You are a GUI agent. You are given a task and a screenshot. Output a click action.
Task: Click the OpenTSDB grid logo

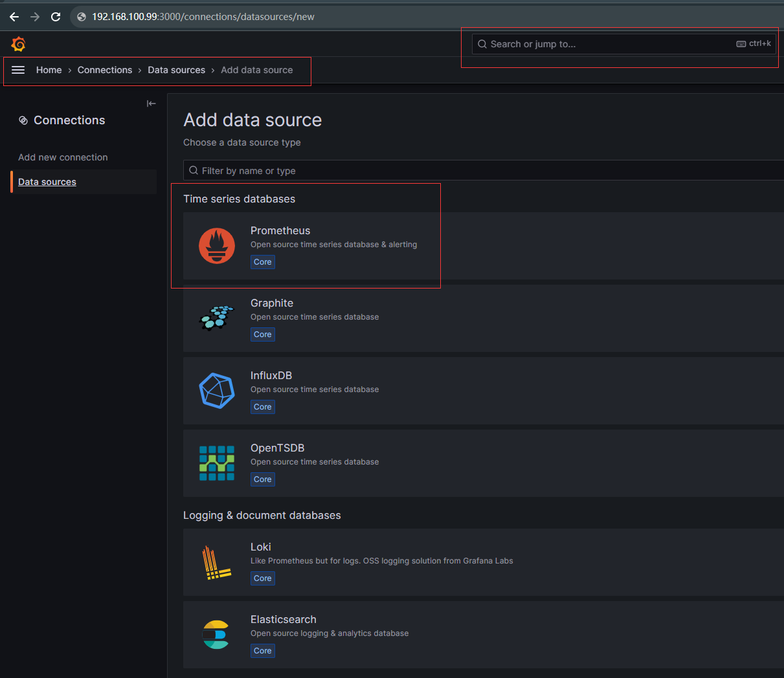click(217, 463)
